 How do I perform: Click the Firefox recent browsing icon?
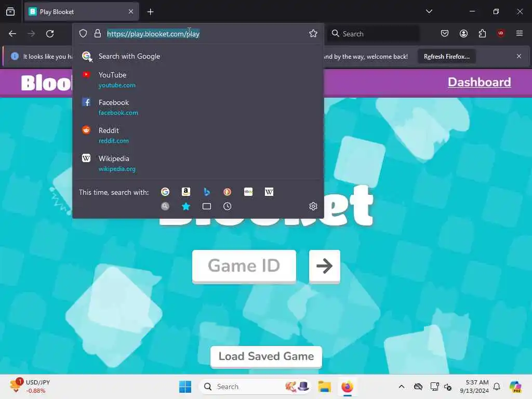[10, 11]
